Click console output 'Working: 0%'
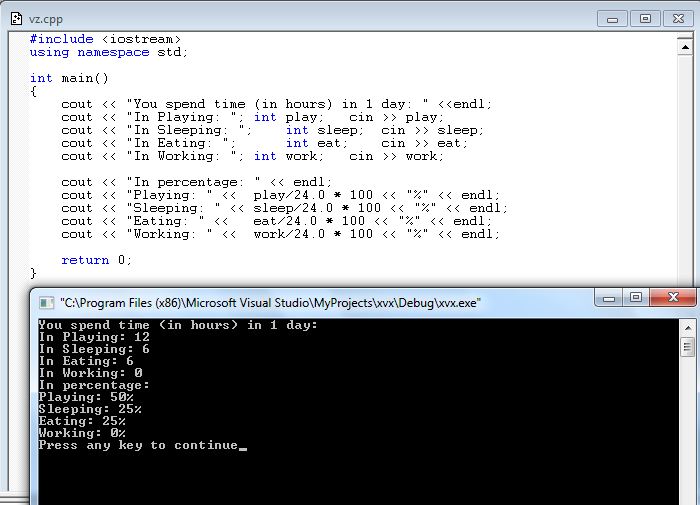The width and height of the screenshot is (700, 505). (82, 433)
